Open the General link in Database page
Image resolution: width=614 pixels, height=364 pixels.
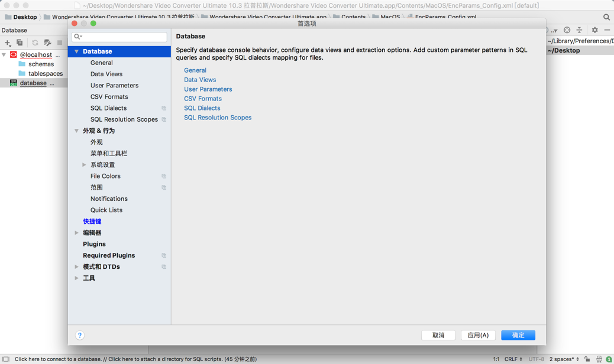195,70
